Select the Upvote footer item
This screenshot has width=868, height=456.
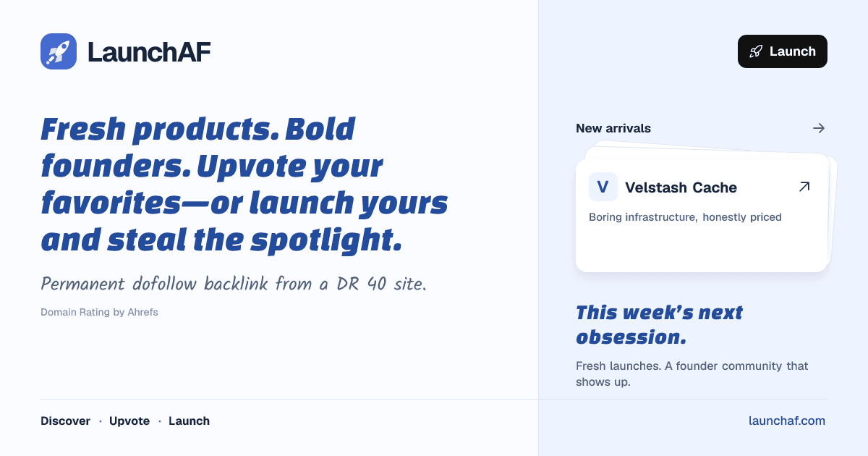point(129,421)
